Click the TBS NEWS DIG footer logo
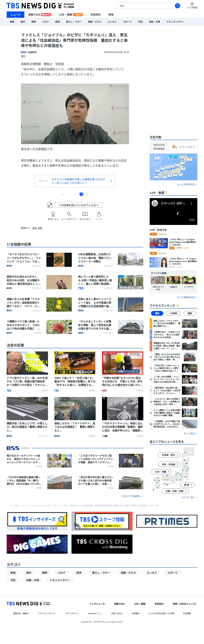The image size is (204, 644). [28, 603]
